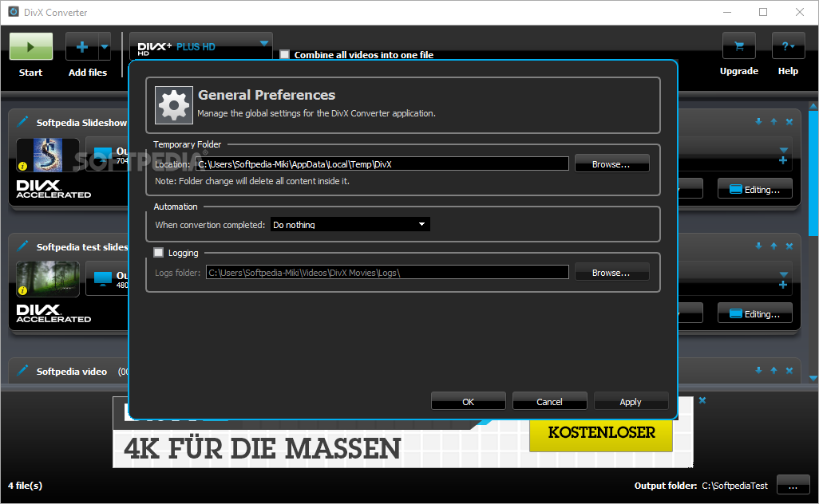Browse for the logs folder
The image size is (819, 504).
click(611, 273)
